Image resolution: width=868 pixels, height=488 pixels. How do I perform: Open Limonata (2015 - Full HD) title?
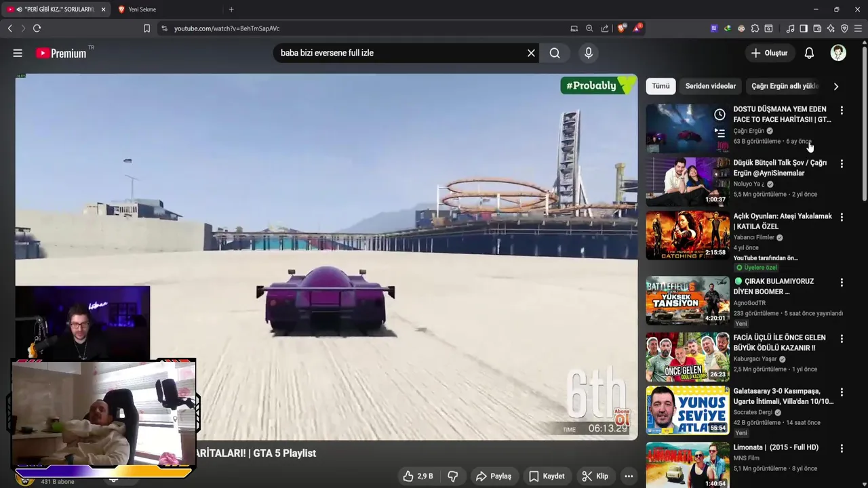[776, 447]
